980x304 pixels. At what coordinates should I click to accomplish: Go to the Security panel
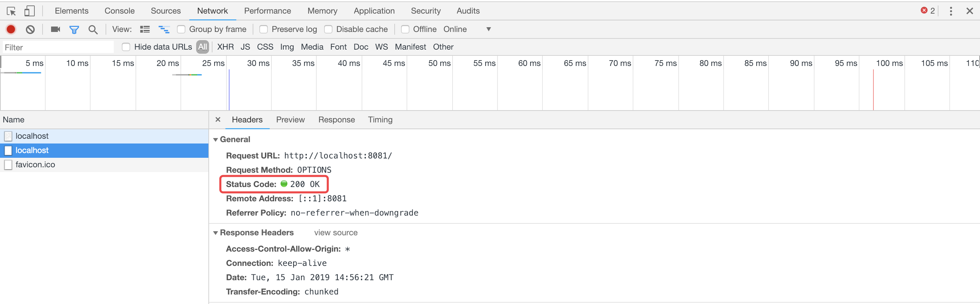(426, 11)
